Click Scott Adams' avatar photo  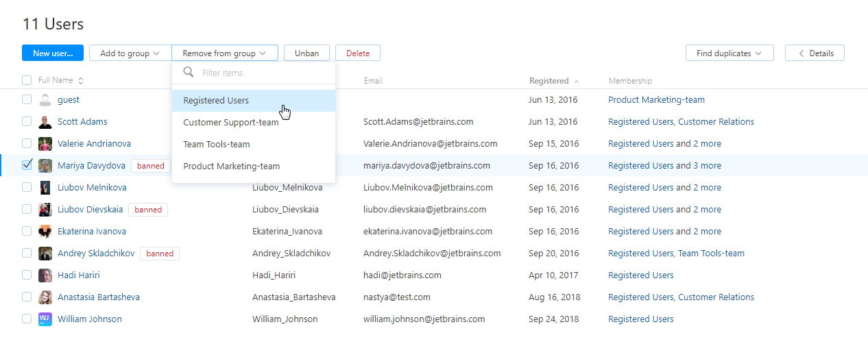[45, 122]
